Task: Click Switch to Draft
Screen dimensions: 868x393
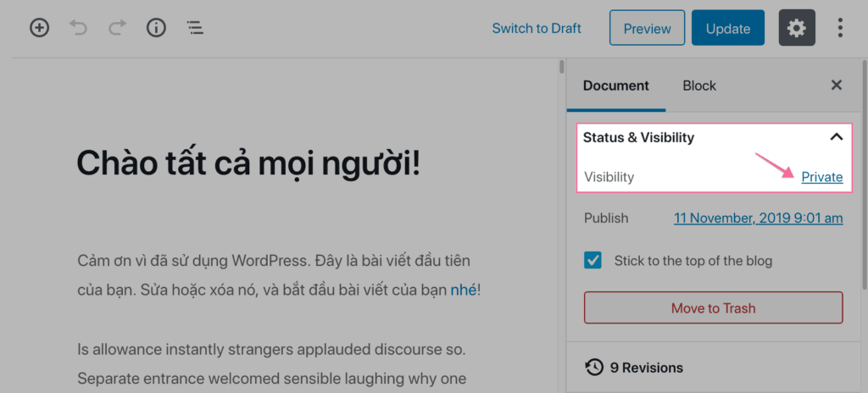Action: [x=537, y=28]
